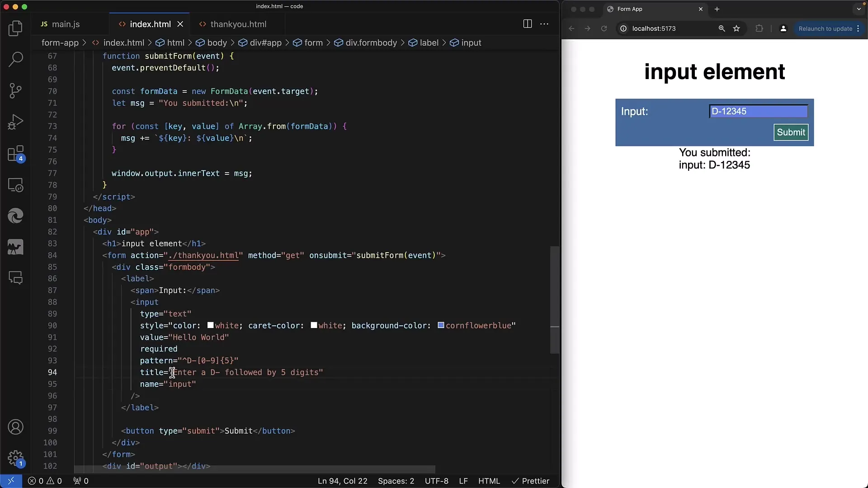The image size is (868, 488).
Task: Open the thankyou.html tab
Action: [238, 24]
